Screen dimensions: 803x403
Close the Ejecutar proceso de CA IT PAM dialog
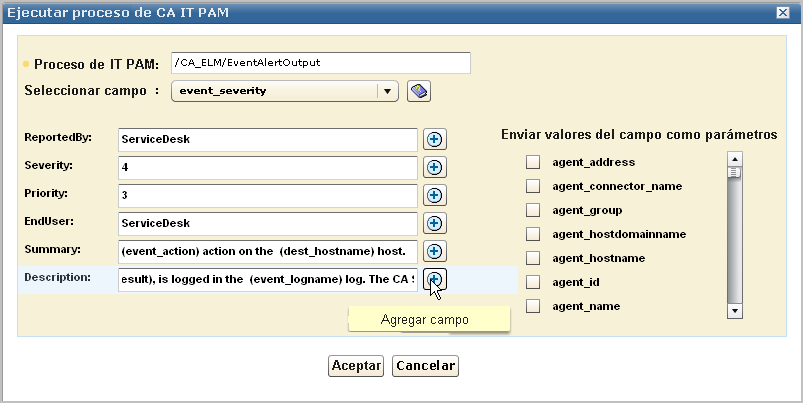(x=783, y=12)
